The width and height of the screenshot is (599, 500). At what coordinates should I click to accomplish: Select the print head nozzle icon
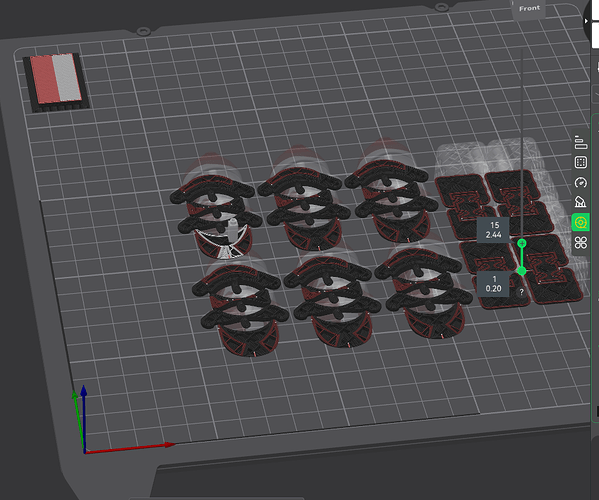580,202
